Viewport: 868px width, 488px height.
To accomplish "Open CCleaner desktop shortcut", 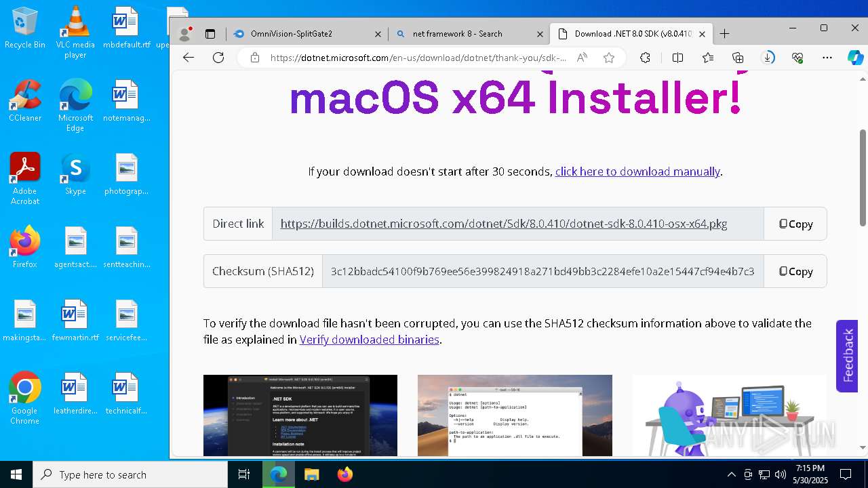I will click(25, 102).
